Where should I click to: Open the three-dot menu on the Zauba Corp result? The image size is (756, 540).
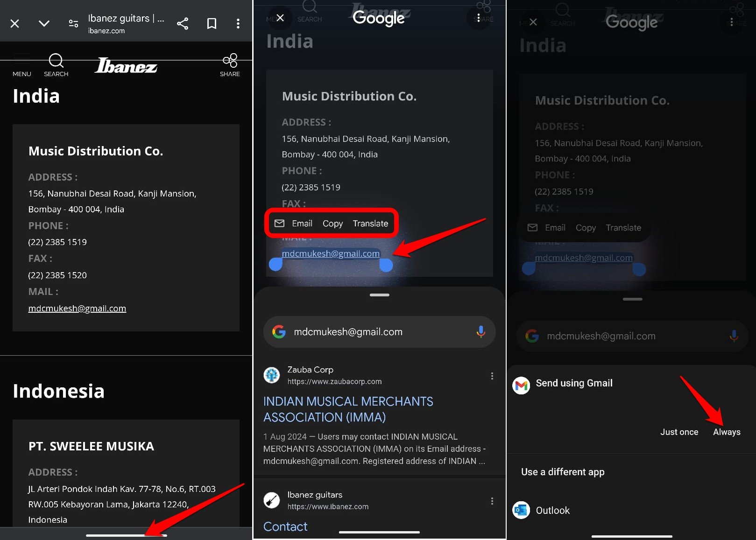[x=492, y=375]
